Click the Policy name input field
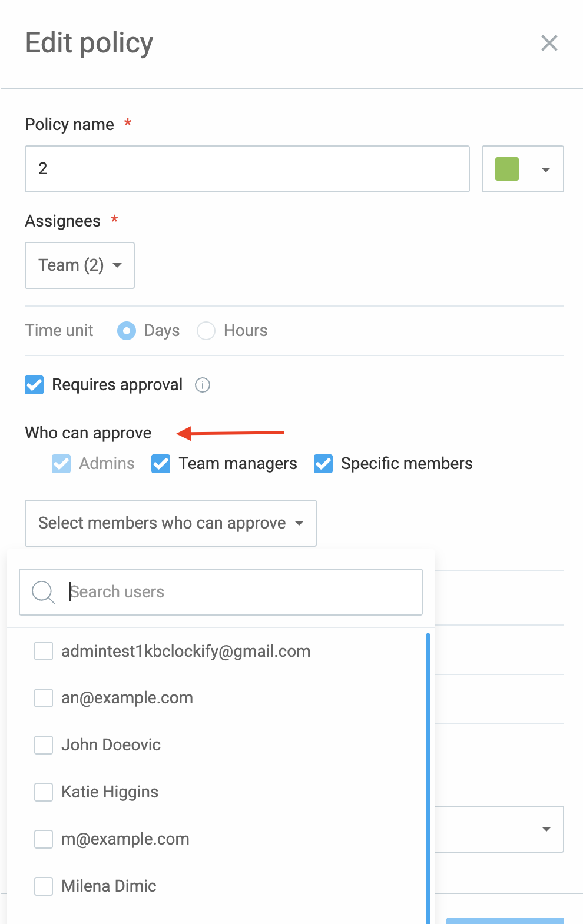 point(247,169)
